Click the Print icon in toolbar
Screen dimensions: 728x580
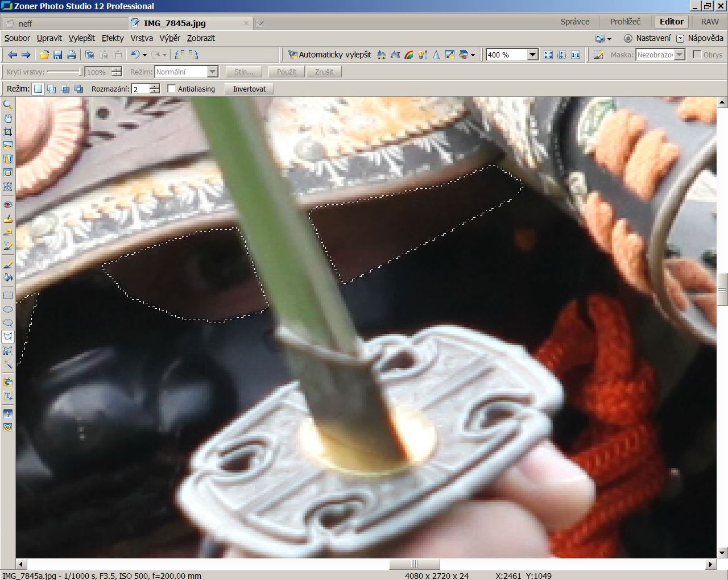pos(72,55)
